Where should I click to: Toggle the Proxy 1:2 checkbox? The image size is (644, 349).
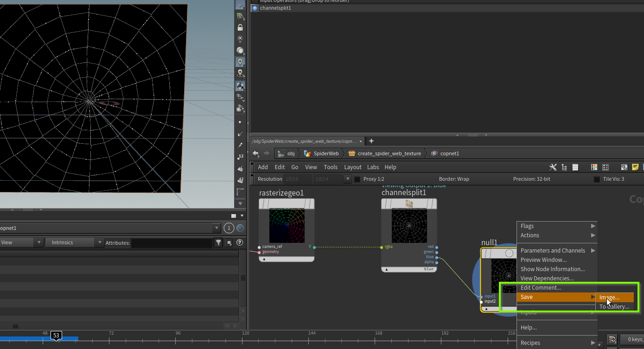[x=357, y=179]
